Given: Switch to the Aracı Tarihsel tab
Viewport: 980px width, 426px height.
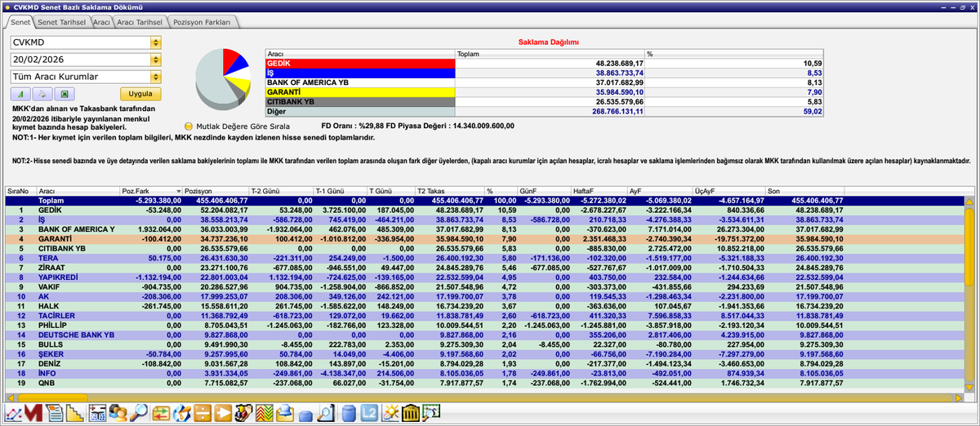Looking at the screenshot, I should point(140,22).
